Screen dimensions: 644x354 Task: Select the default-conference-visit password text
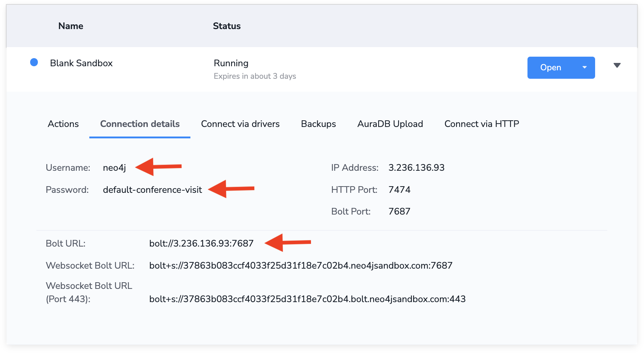(152, 190)
